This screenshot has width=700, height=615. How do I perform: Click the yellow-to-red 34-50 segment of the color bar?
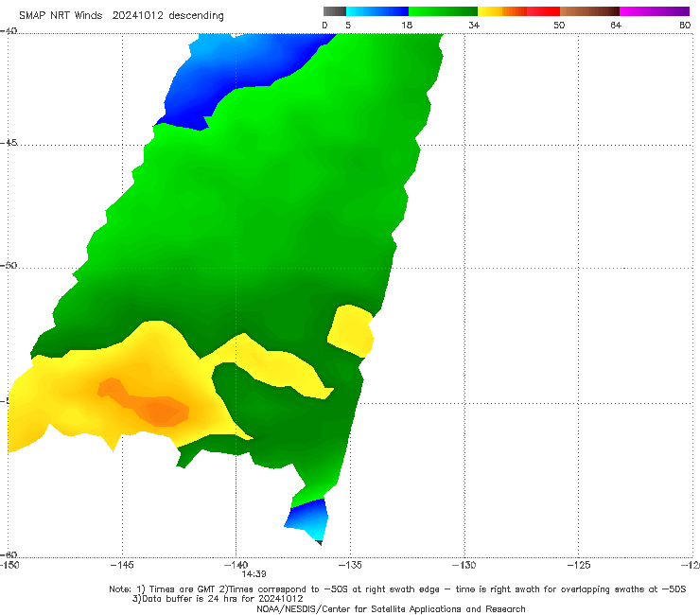point(518,11)
